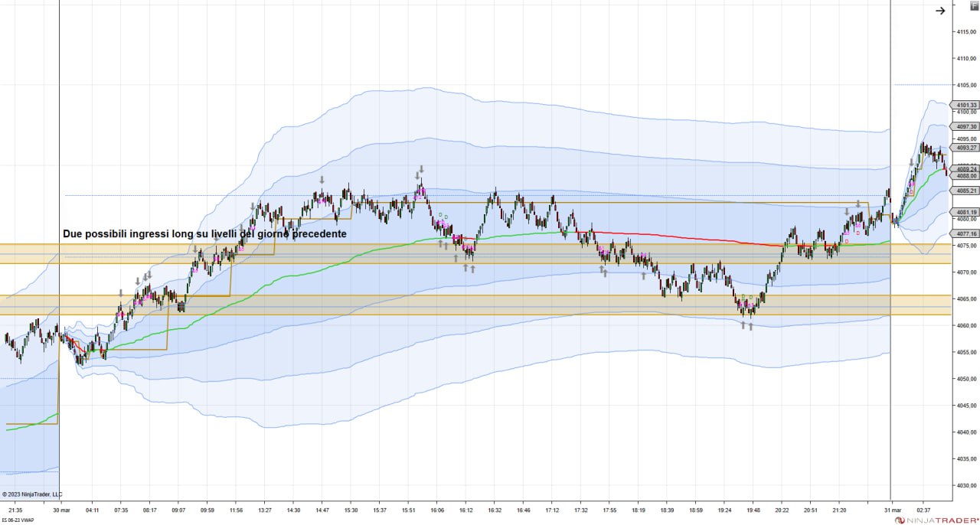
Task: Click the 4115,00 price axis label
Action: click(x=965, y=31)
